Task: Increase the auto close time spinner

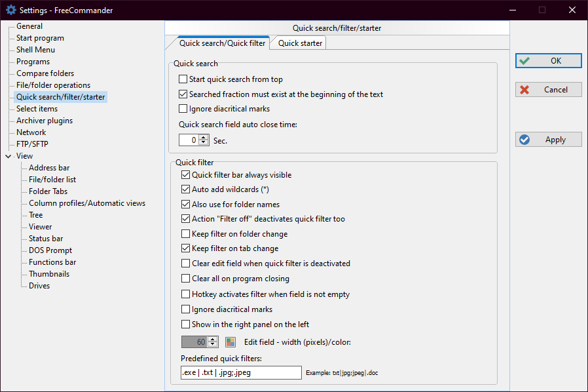Action: (x=204, y=137)
